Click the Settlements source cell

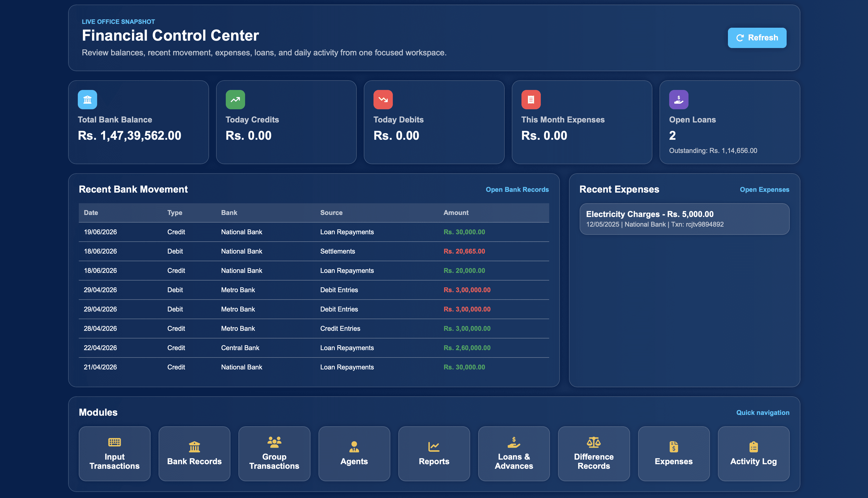pos(337,251)
